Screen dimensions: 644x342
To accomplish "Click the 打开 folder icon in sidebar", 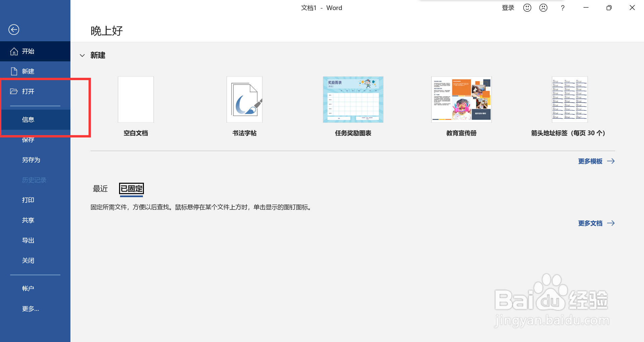I will coord(14,92).
